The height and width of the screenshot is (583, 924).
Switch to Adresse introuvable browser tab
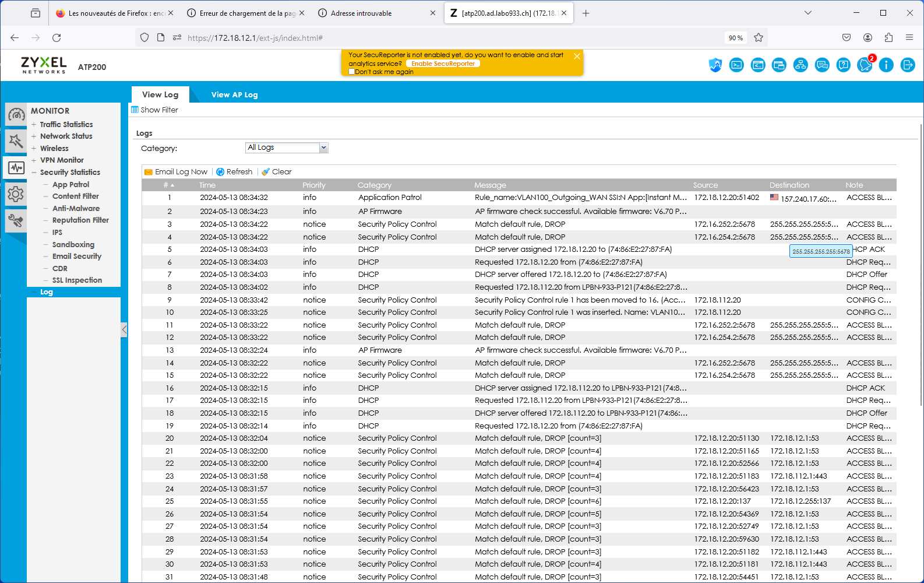point(378,13)
